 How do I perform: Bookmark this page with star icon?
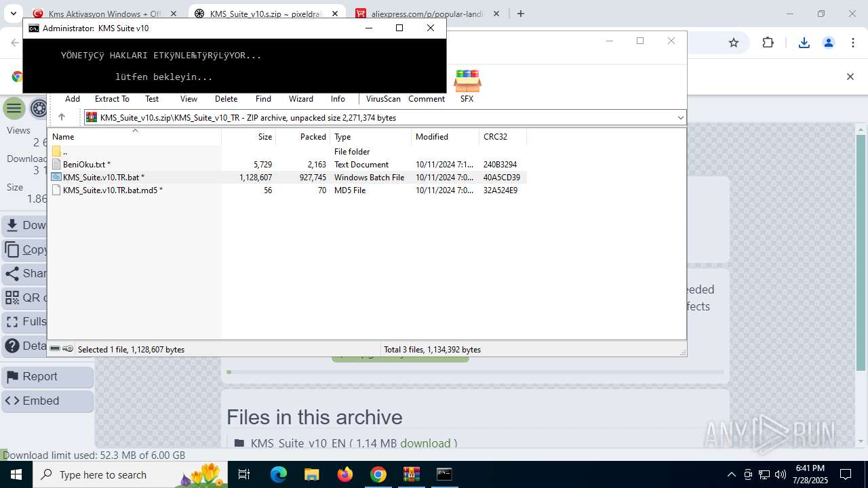point(733,43)
